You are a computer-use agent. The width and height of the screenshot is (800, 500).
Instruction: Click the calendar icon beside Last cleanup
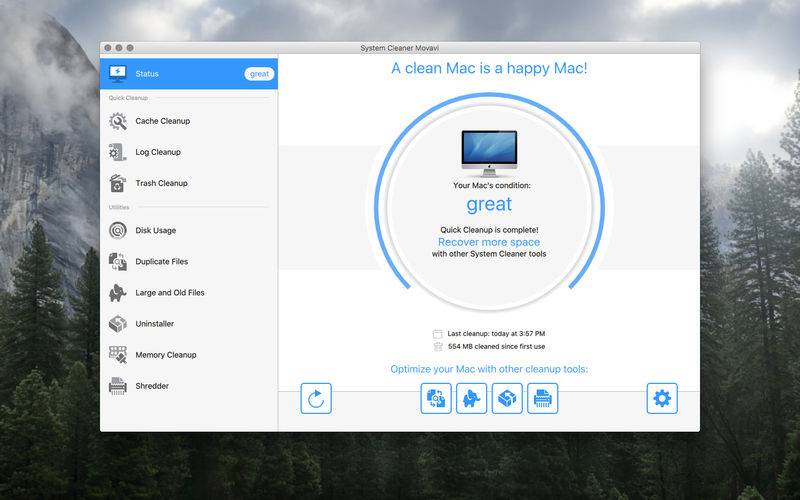(437, 334)
